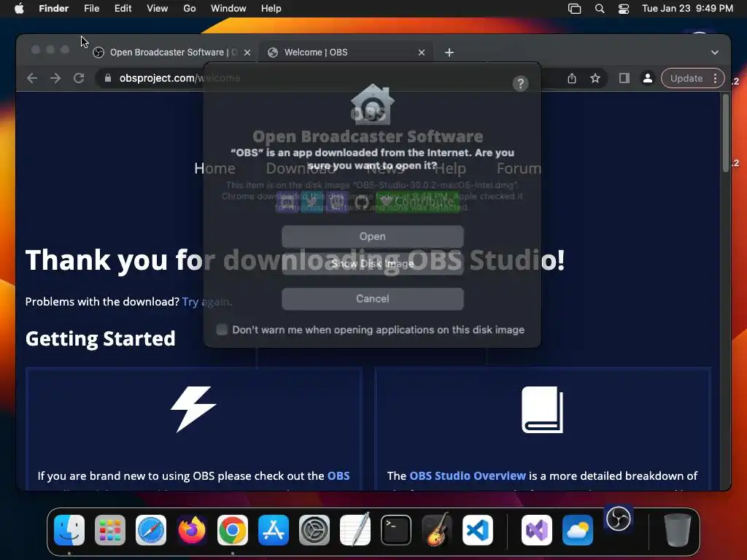This screenshot has width=747, height=560.
Task: Click the lightning bolt quick start icon
Action: click(x=193, y=409)
